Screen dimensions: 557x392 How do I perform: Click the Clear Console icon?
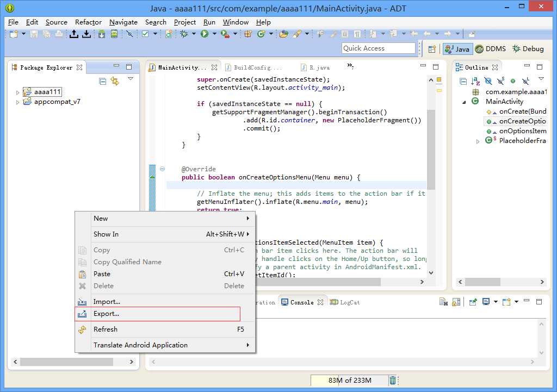[443, 302]
